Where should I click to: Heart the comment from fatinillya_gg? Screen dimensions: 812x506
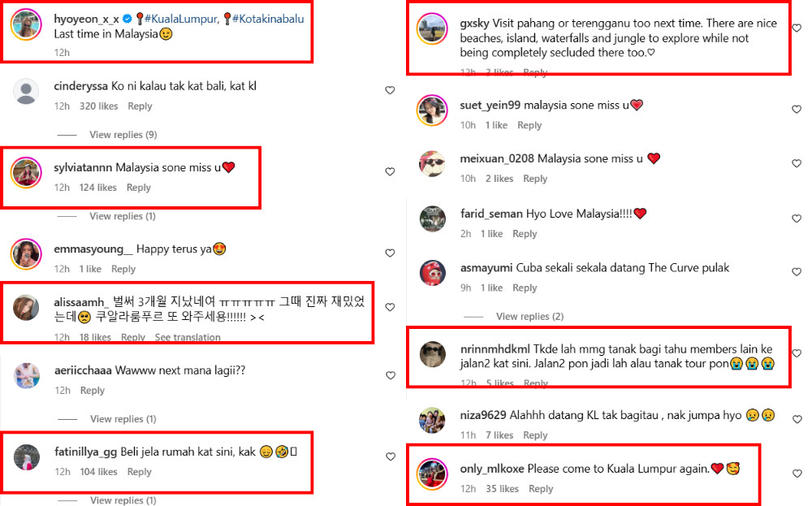point(390,456)
